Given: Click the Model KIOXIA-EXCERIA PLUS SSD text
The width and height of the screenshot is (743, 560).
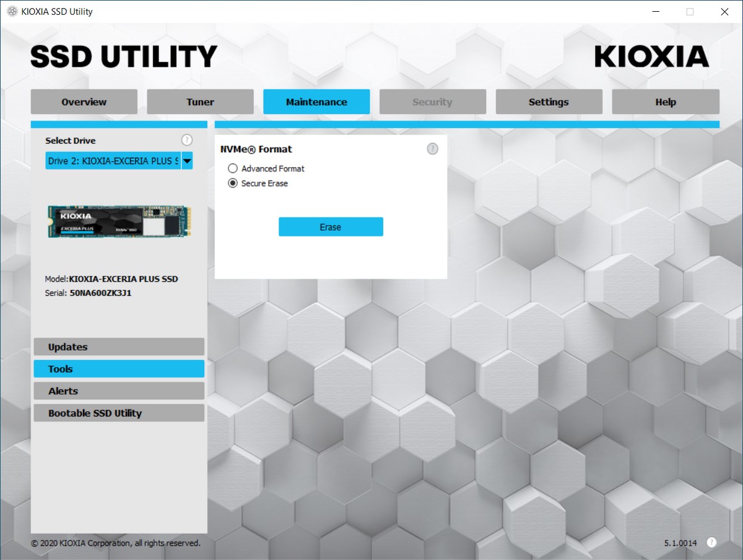Looking at the screenshot, I should 111,279.
